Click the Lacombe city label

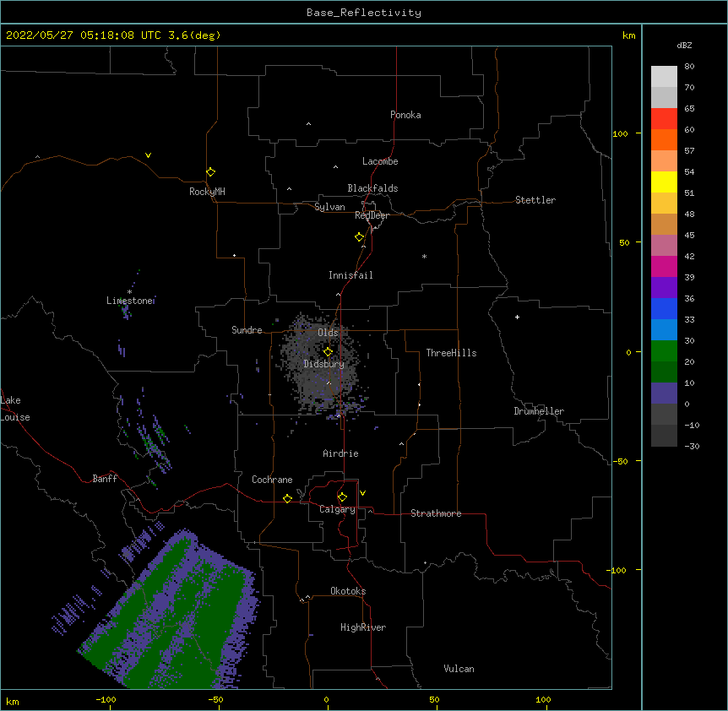pos(380,161)
